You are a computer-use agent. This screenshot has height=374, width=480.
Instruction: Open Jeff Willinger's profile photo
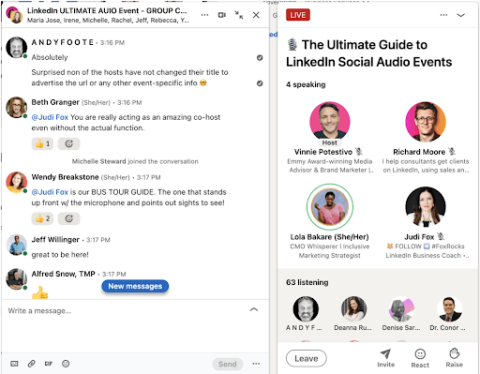16,245
